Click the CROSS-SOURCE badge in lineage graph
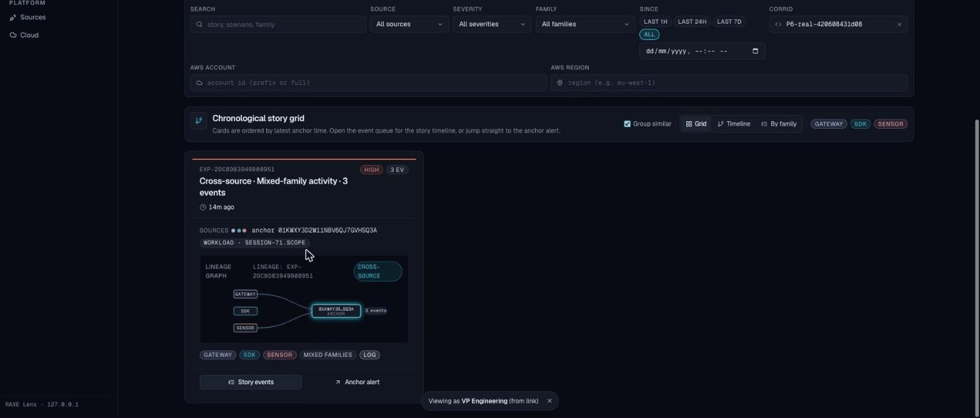The height and width of the screenshot is (418, 980). [x=377, y=271]
